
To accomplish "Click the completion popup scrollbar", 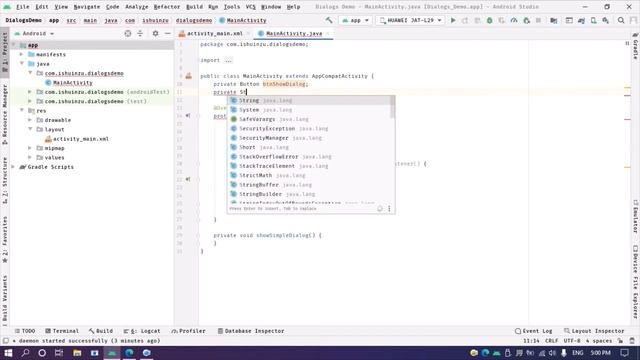I will (x=393, y=108).
